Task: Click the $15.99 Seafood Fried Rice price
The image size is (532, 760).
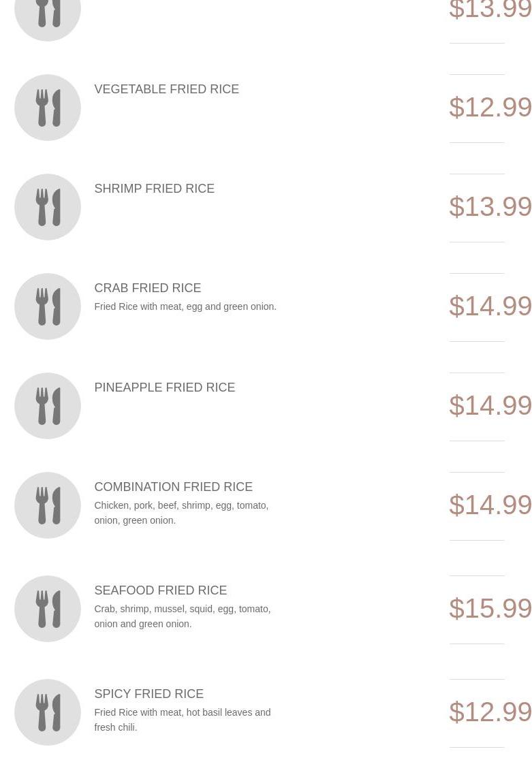Action: [490, 608]
